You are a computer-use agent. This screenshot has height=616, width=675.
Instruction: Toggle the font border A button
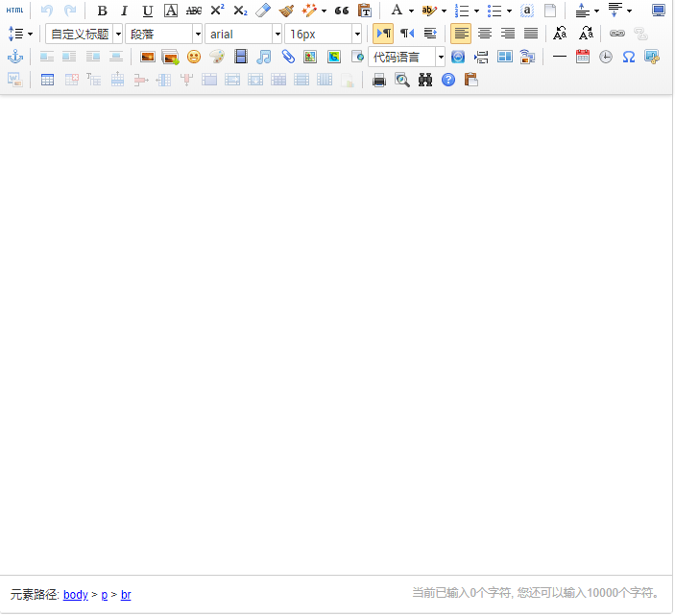pyautogui.click(x=171, y=11)
